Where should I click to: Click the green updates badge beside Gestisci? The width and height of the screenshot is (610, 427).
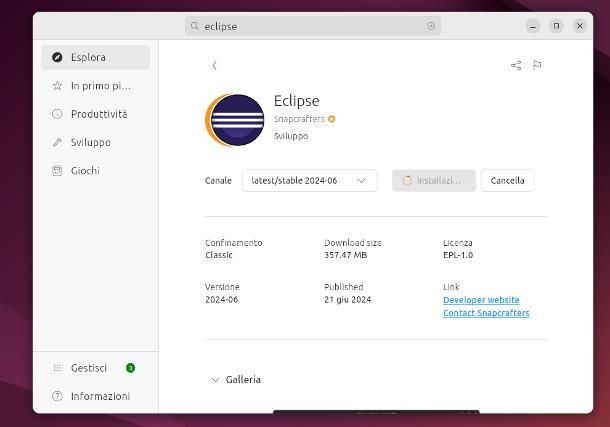pos(131,368)
